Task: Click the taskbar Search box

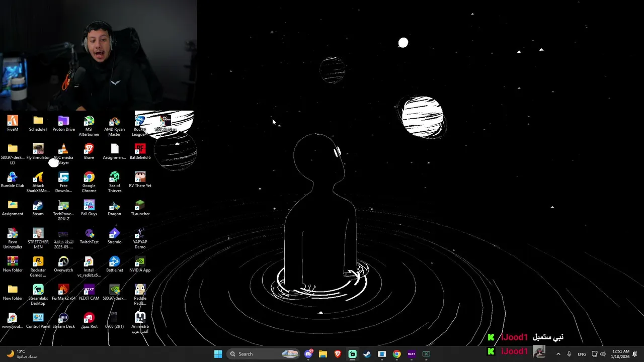Action: pos(263,354)
